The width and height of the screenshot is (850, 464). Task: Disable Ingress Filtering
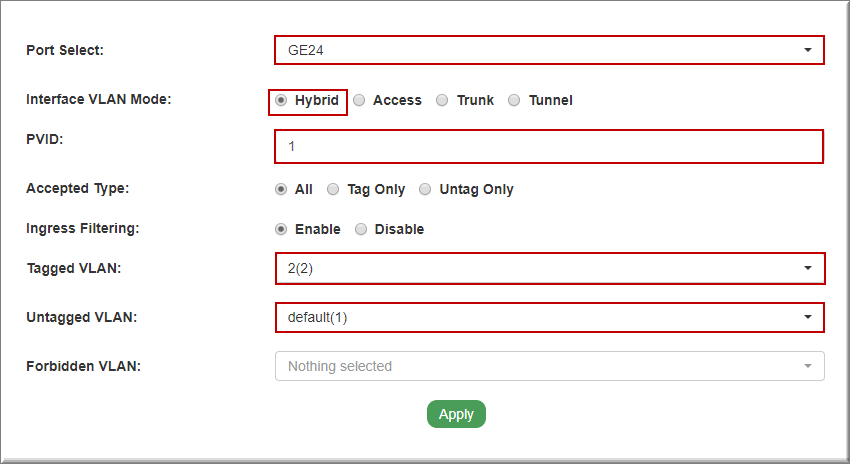(361, 230)
